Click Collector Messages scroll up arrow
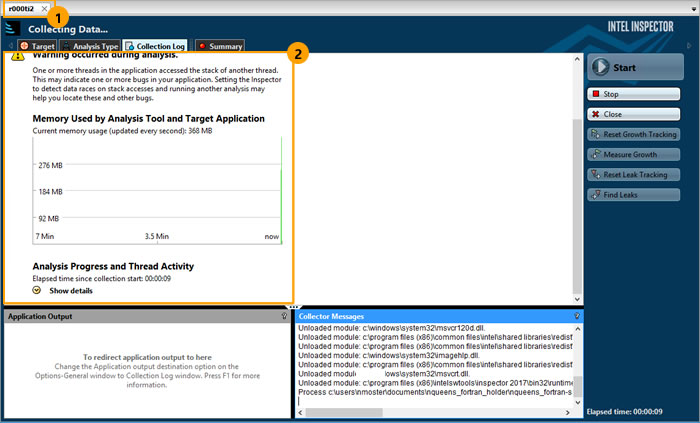The width and height of the screenshot is (700, 423). click(x=578, y=329)
